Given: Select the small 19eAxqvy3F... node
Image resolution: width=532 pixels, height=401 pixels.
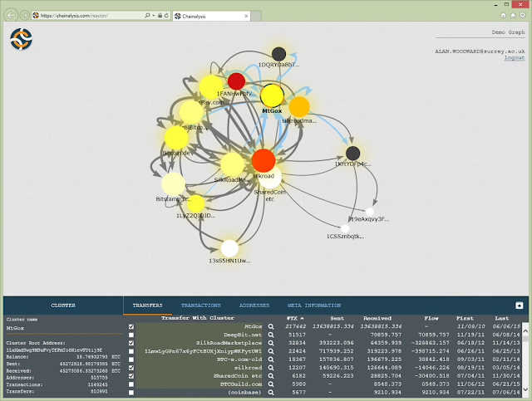Looking at the screenshot, I should pos(369,212).
